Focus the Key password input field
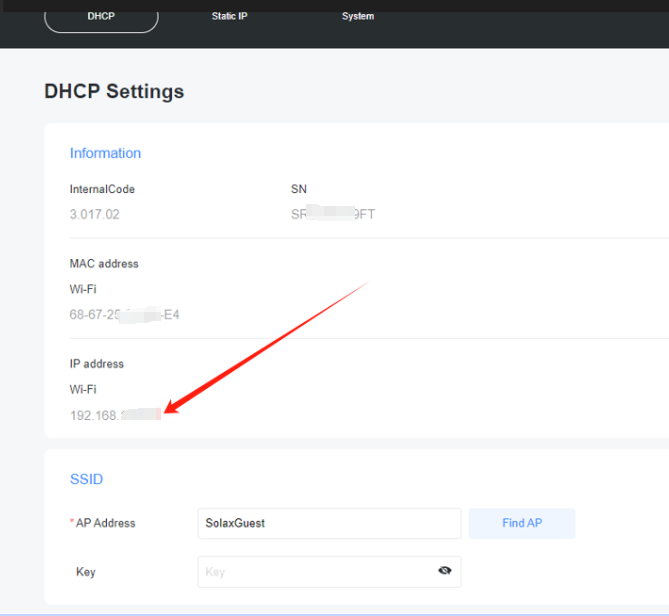669x616 pixels. coord(315,572)
